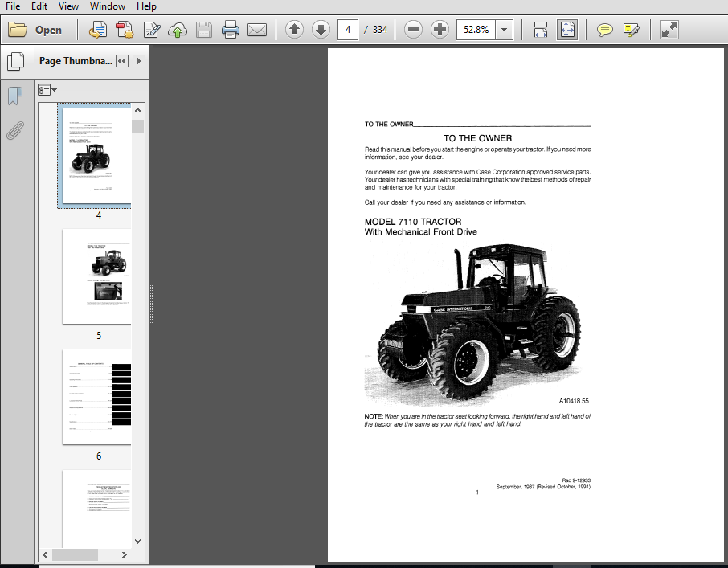Click the upload to cloud icon

coord(178,31)
